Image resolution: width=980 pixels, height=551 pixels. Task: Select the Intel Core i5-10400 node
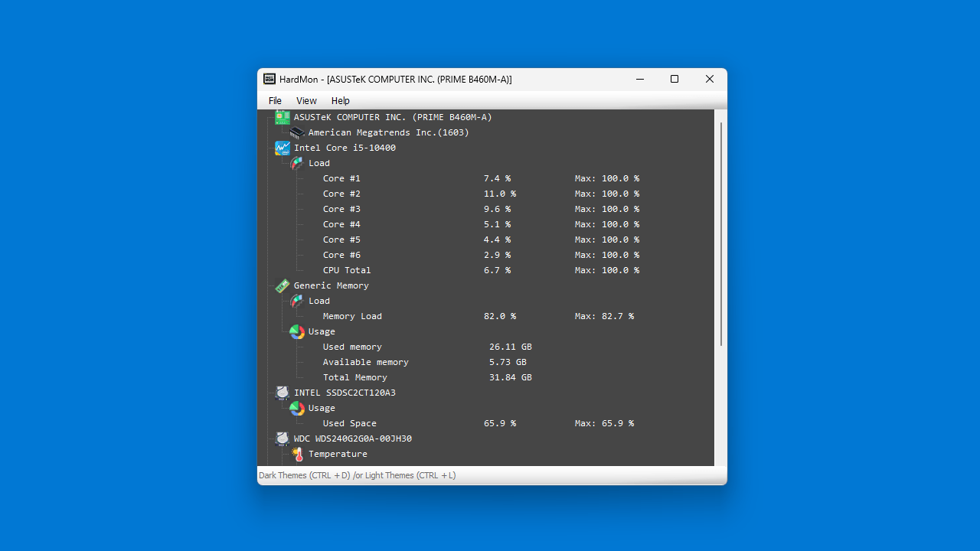[345, 148]
